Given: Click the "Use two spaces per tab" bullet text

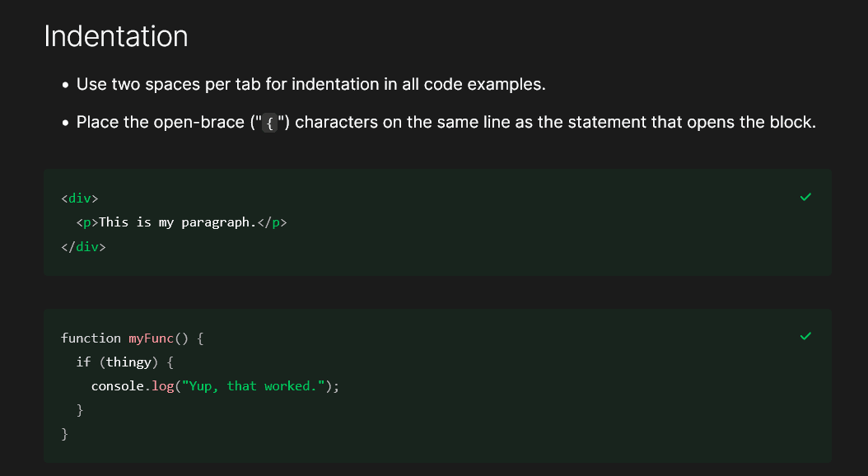Looking at the screenshot, I should (310, 84).
